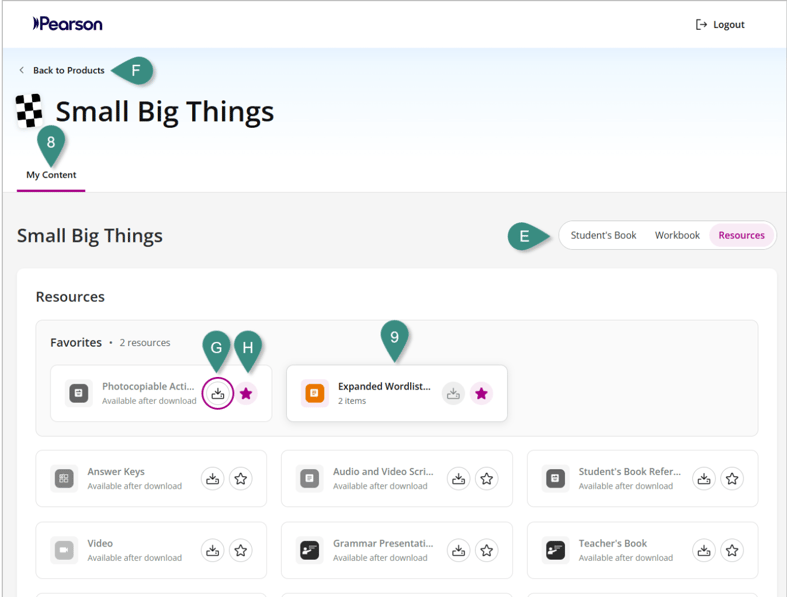Image resolution: width=787 pixels, height=597 pixels.
Task: Click the Expanded Wordlist download icon
Action: (453, 394)
